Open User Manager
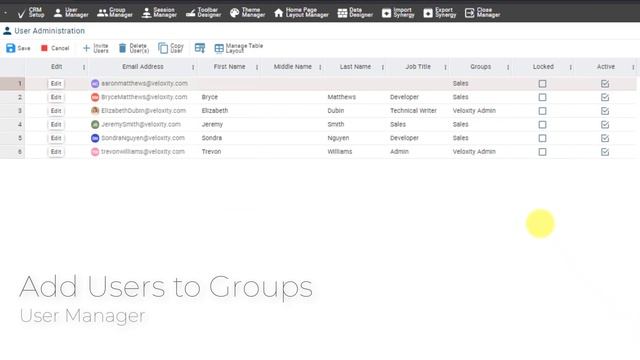Screen dimensions: 640x360 click(71, 13)
